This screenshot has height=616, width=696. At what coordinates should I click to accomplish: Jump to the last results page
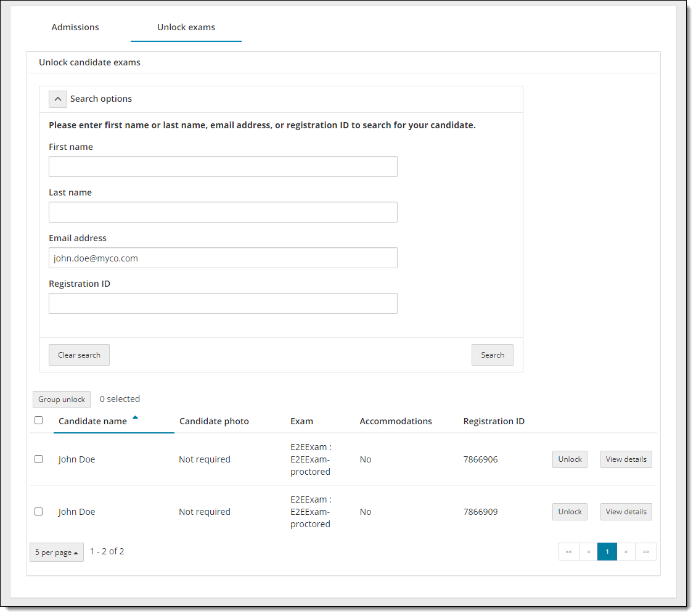tap(645, 552)
